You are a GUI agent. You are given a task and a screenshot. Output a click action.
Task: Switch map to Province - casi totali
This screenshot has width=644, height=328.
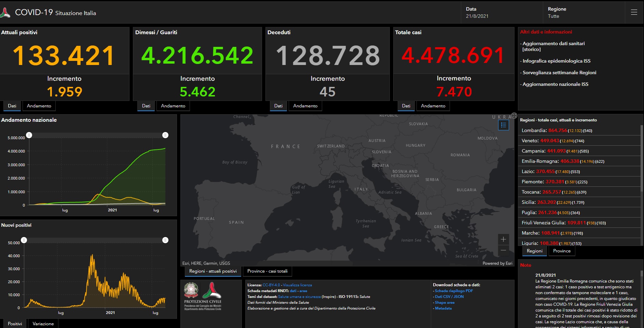point(267,271)
